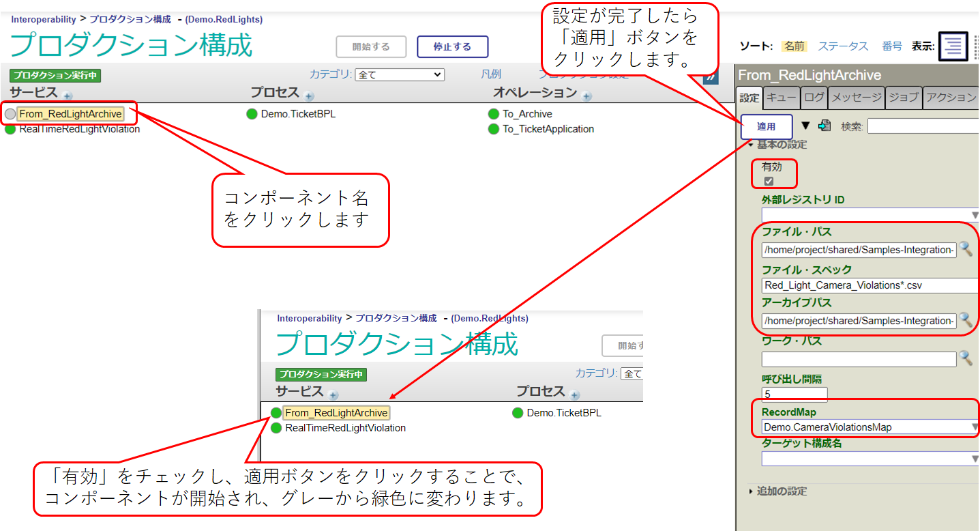
Task: Click the add service plus icon
Action: tap(68, 96)
